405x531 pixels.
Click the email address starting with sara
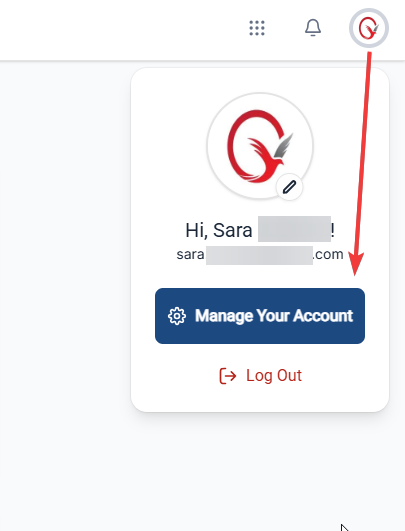(260, 255)
